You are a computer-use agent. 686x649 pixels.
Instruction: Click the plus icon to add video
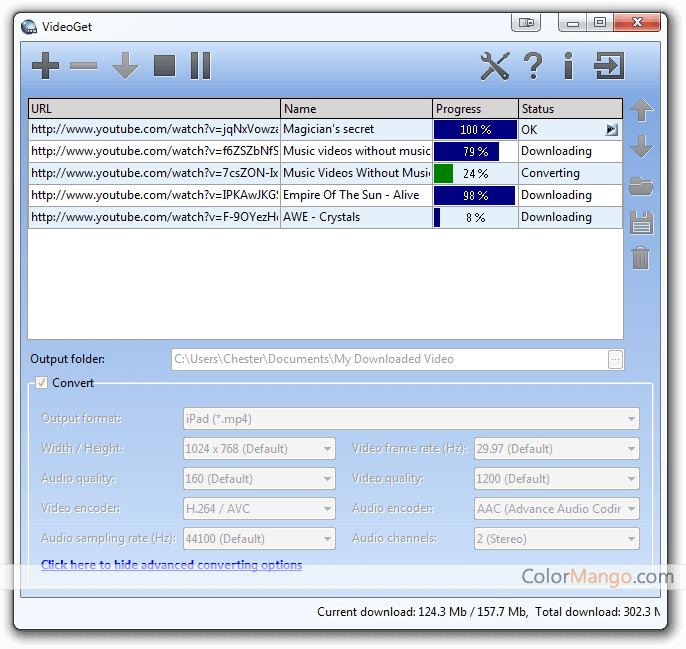(x=45, y=67)
